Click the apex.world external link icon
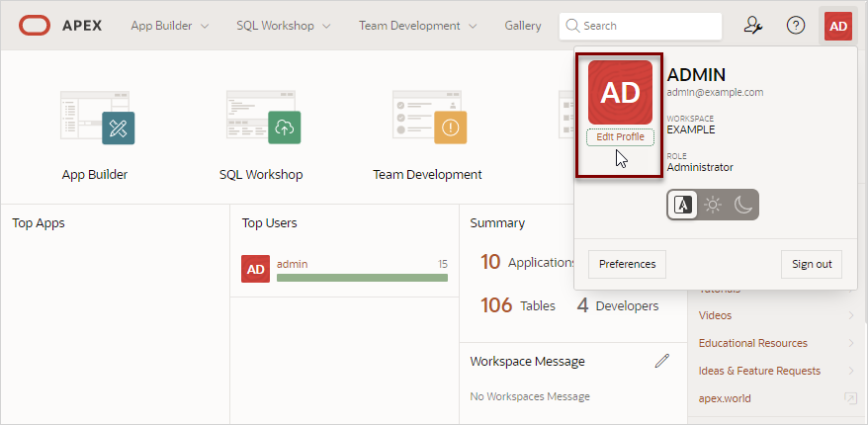The height and width of the screenshot is (425, 868). tap(850, 398)
